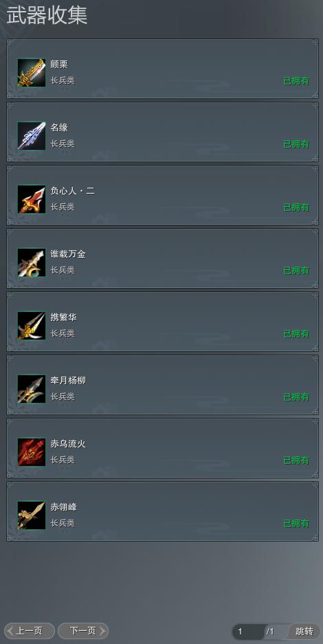Click 长兵类 category under 携繁华
The height and width of the screenshot is (644, 323).
click(x=63, y=333)
